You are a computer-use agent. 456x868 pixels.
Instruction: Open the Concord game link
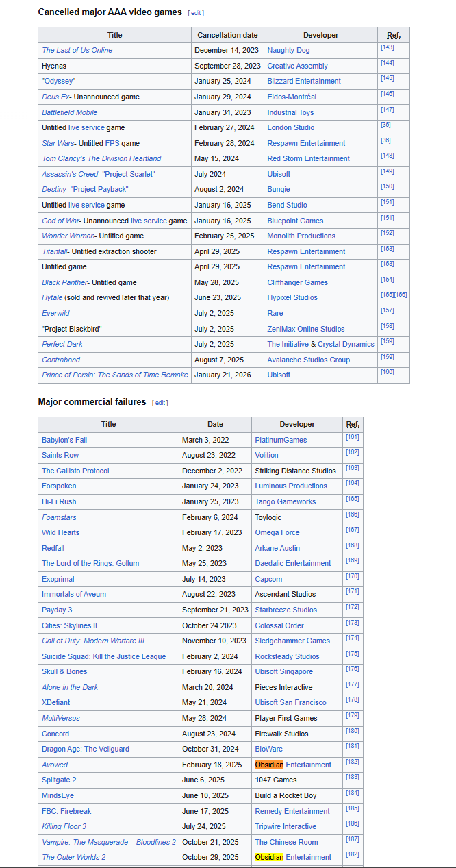click(x=55, y=734)
